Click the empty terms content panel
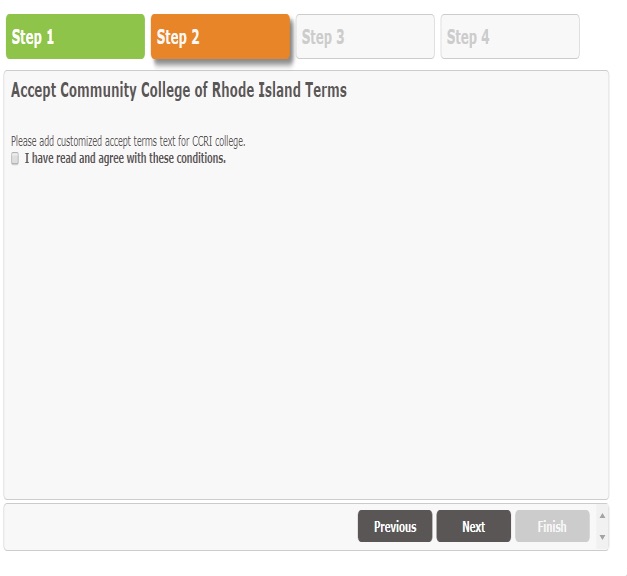 [x=305, y=330]
